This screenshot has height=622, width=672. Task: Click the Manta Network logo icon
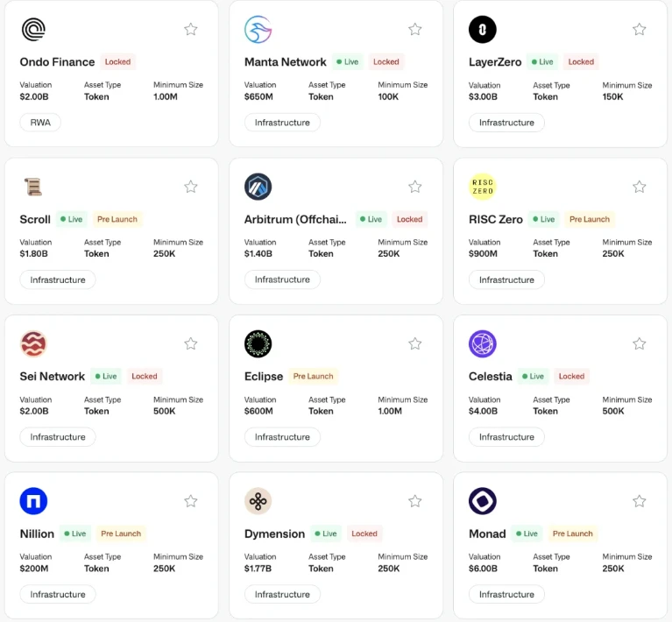[258, 30]
